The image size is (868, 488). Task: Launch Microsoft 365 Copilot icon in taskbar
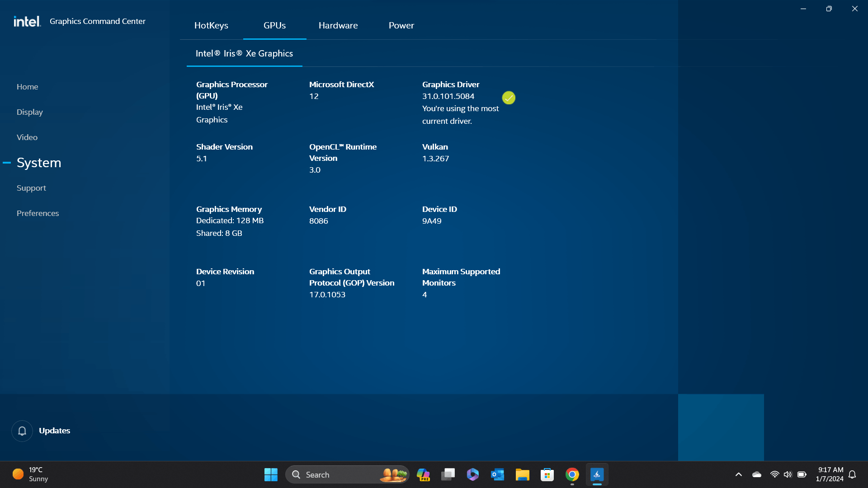coord(473,474)
